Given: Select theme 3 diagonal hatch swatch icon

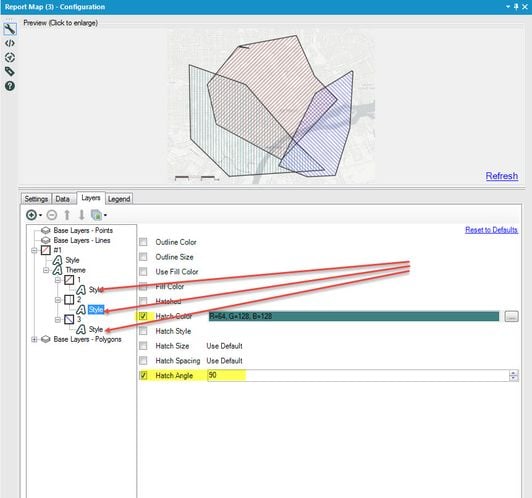Looking at the screenshot, I should (69, 319).
